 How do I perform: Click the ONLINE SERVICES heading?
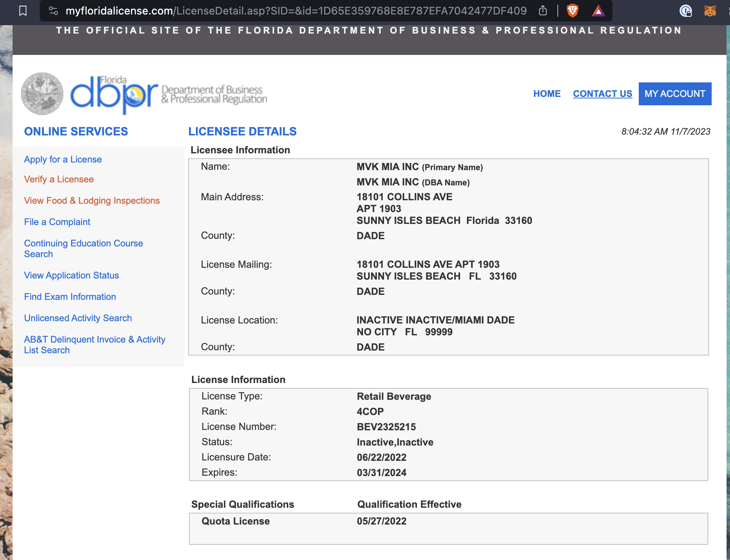[x=76, y=132]
